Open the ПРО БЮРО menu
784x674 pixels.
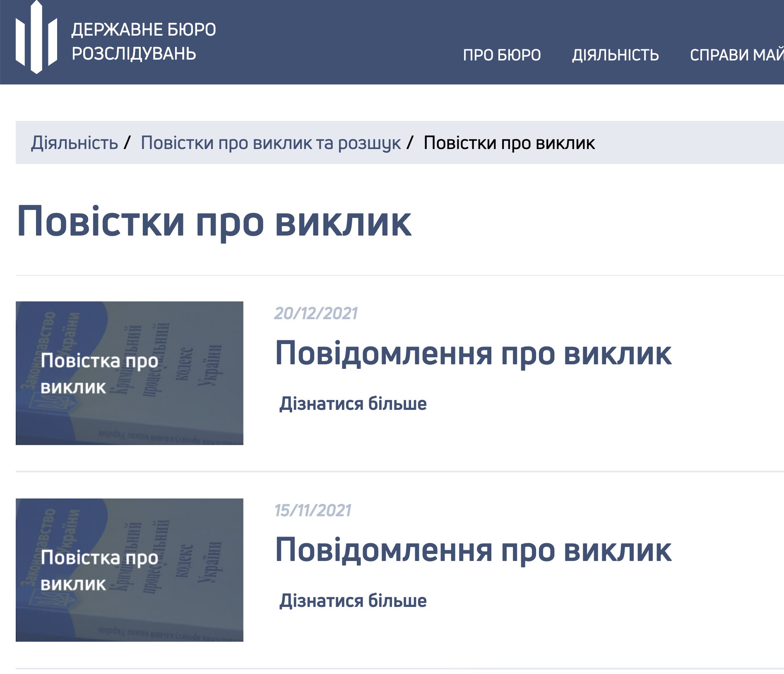point(502,55)
